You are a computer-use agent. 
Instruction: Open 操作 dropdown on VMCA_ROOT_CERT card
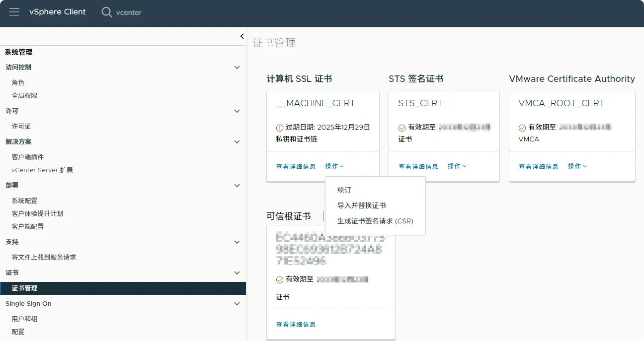click(577, 166)
